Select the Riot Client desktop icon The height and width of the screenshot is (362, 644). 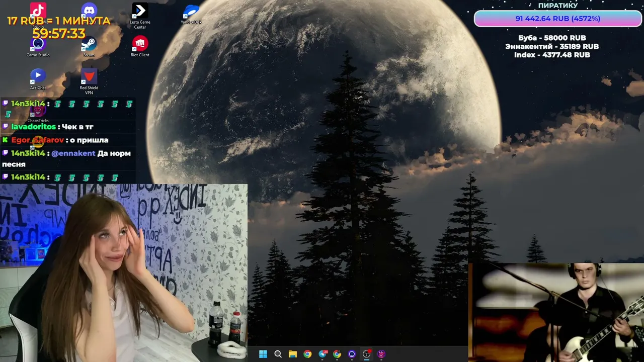tap(140, 46)
